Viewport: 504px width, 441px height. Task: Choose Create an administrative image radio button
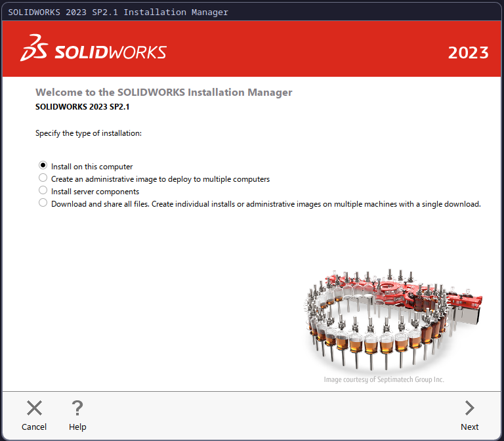point(43,178)
